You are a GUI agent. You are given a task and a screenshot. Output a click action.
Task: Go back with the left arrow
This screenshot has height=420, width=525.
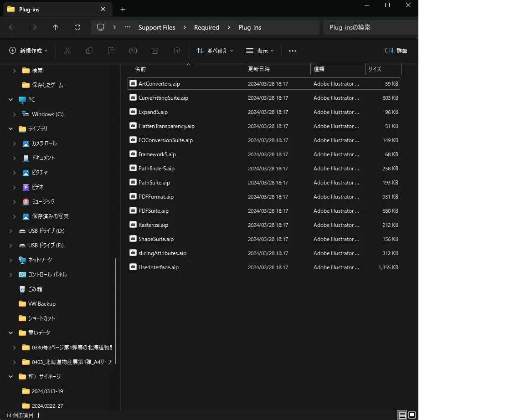tap(12, 27)
